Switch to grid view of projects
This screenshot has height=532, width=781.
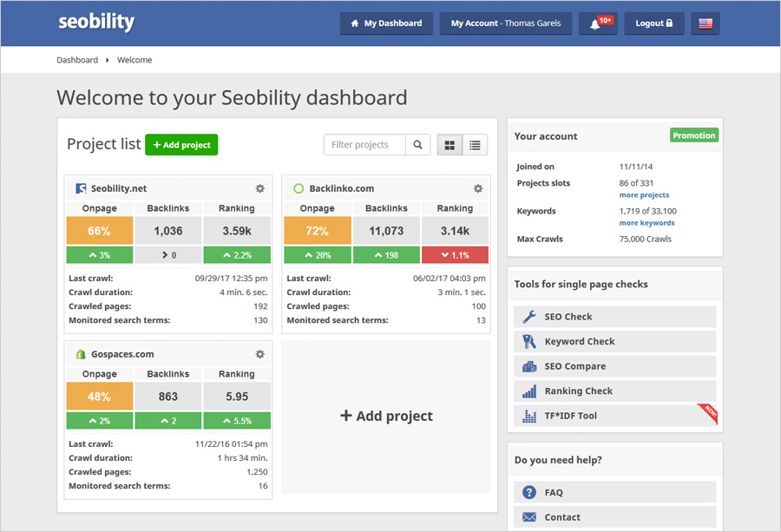coord(450,145)
